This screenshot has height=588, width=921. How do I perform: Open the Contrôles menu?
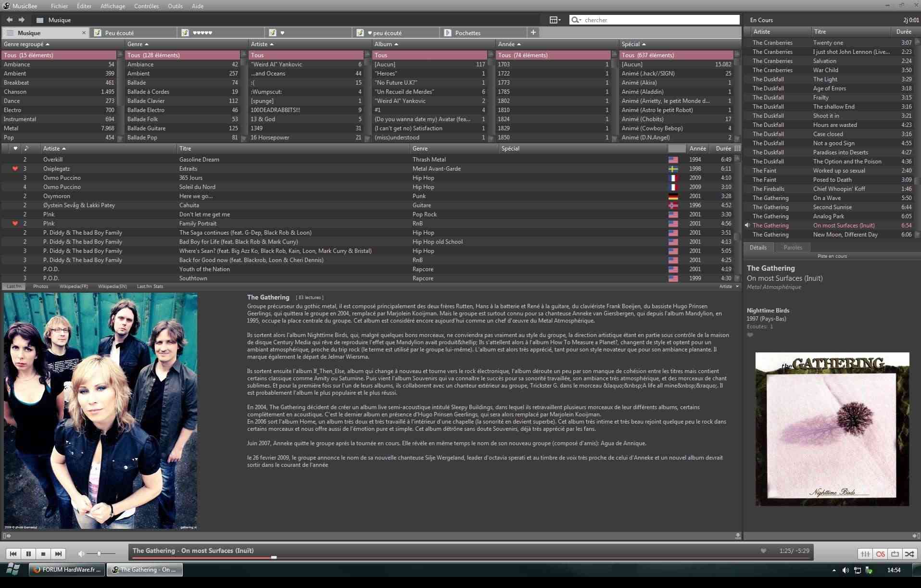pos(146,6)
